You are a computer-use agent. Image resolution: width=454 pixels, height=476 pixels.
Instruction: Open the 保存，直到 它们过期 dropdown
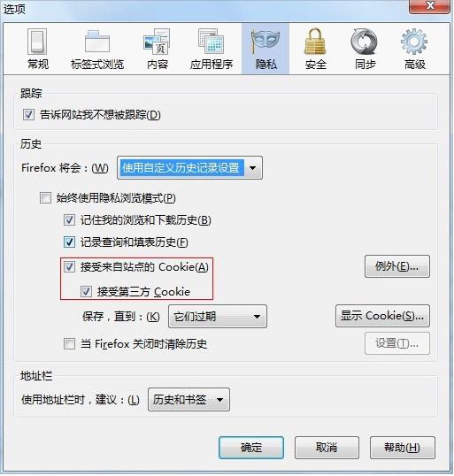[x=218, y=317]
